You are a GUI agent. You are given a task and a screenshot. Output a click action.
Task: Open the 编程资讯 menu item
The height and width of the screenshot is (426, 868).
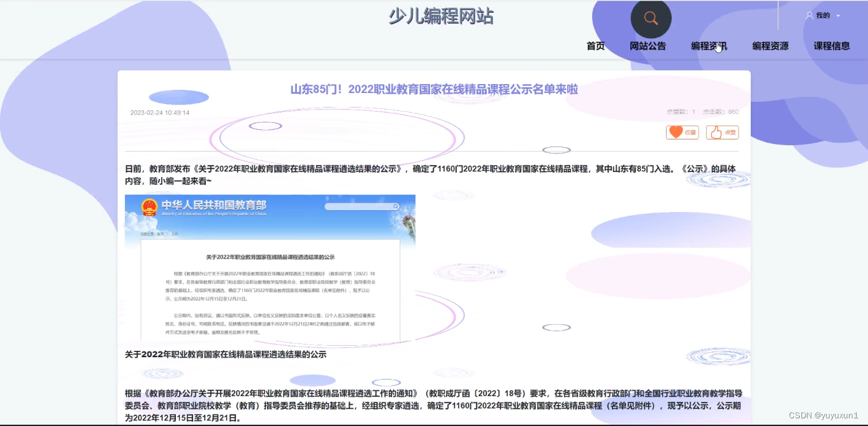click(709, 46)
